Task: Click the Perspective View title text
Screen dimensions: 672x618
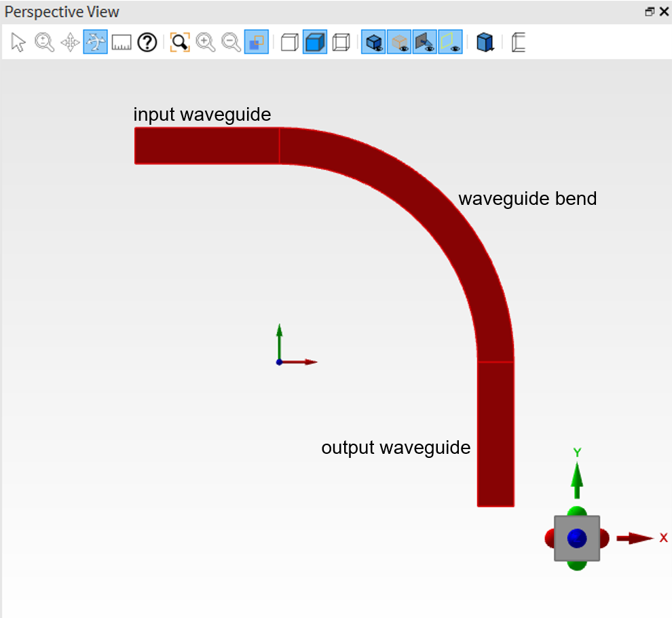Action: (62, 12)
